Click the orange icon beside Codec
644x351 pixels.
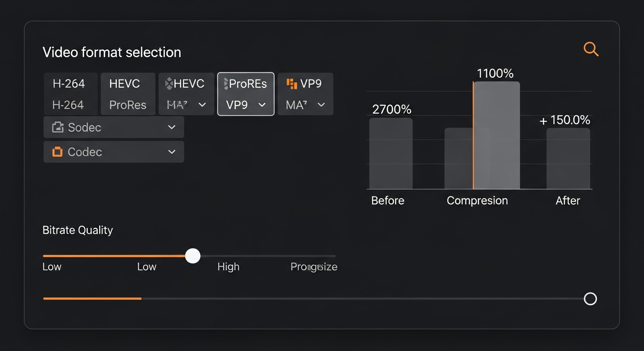pos(57,152)
